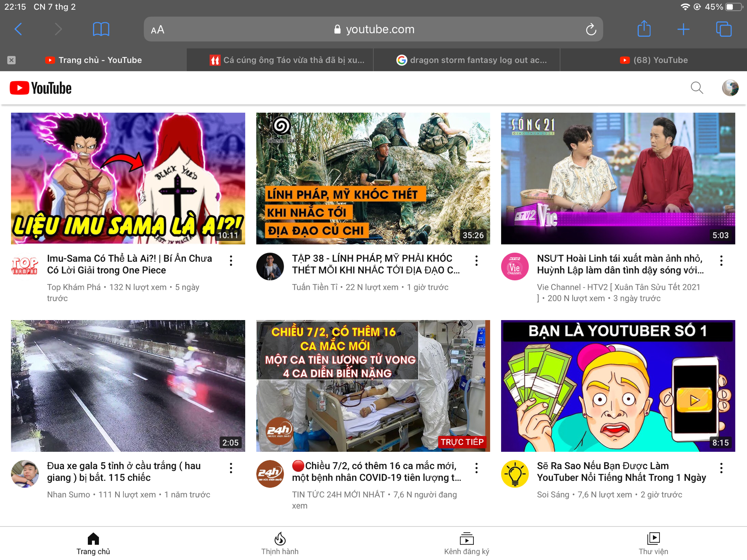The image size is (747, 560).
Task: Open the YouTube search icon
Action: pyautogui.click(x=697, y=88)
